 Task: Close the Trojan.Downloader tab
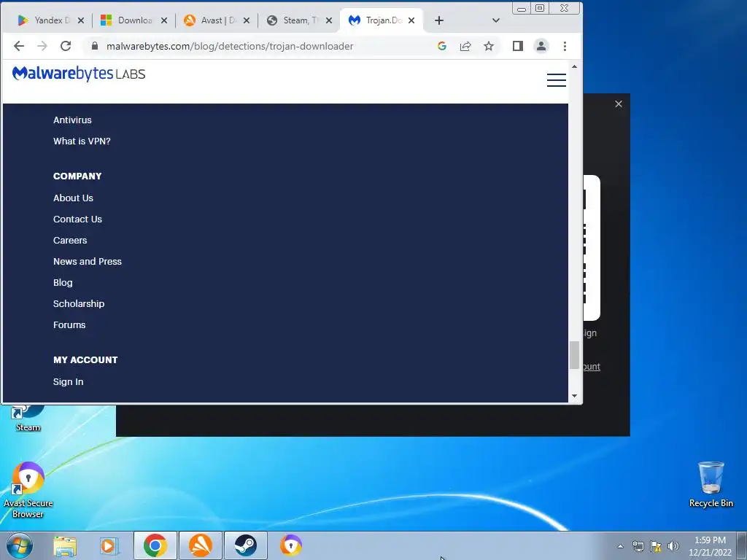[411, 20]
